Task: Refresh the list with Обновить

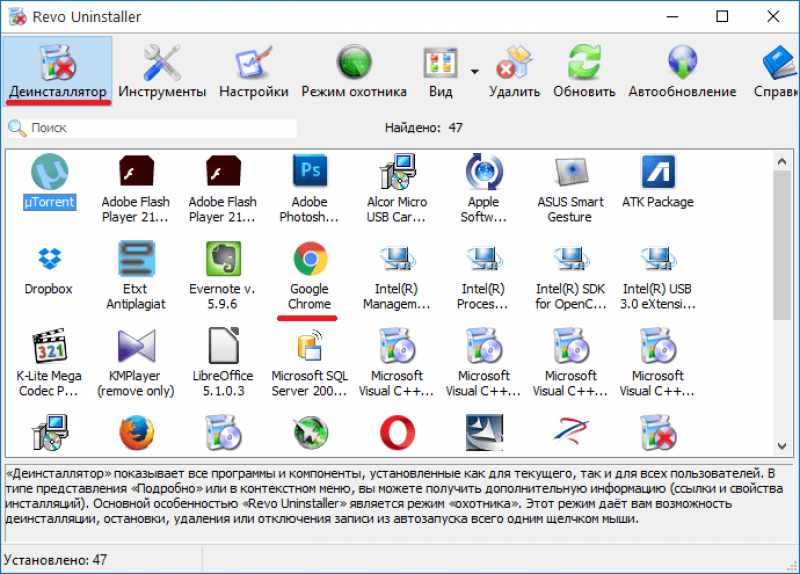Action: point(584,71)
